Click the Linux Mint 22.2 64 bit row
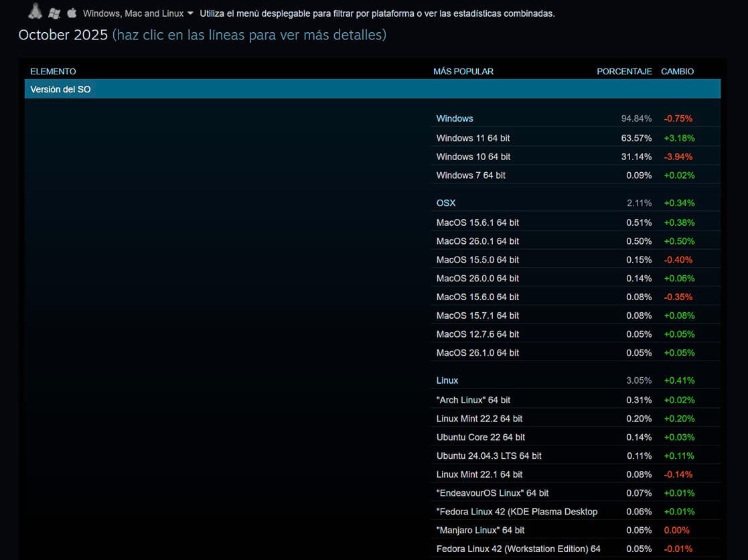The width and height of the screenshot is (748, 560). (x=477, y=419)
